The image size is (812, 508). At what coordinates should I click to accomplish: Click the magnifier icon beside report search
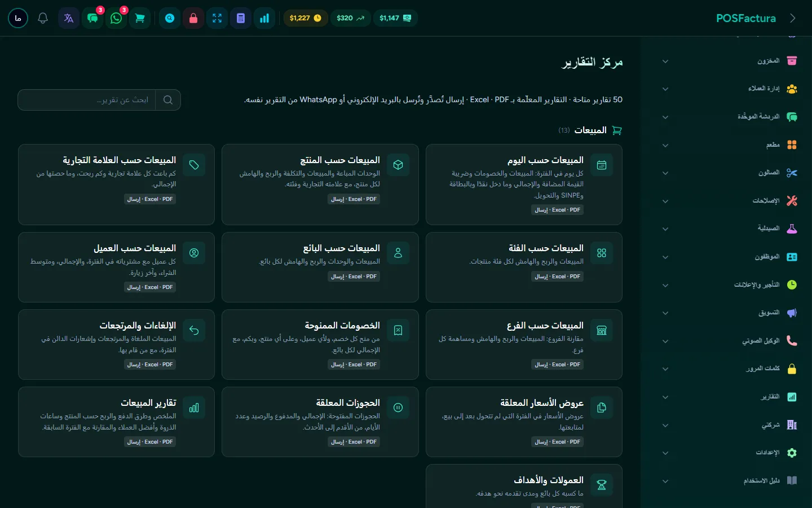(168, 100)
